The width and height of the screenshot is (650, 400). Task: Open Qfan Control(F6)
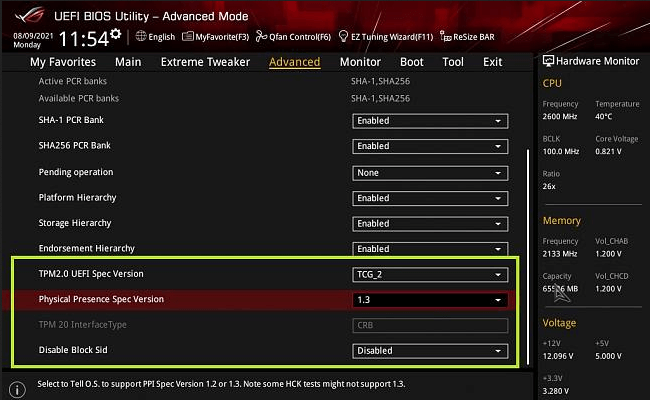pos(293,36)
